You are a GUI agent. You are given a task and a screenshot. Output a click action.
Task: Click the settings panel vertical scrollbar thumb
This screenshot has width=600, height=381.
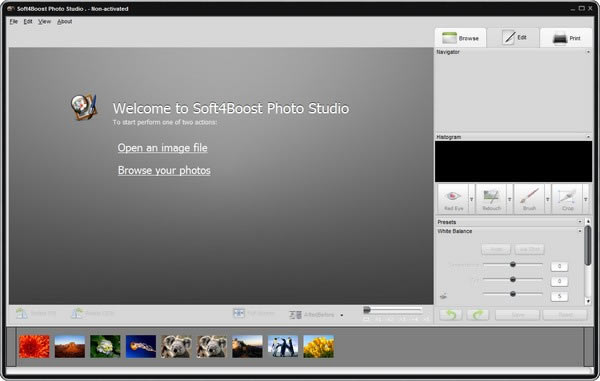coord(588,245)
